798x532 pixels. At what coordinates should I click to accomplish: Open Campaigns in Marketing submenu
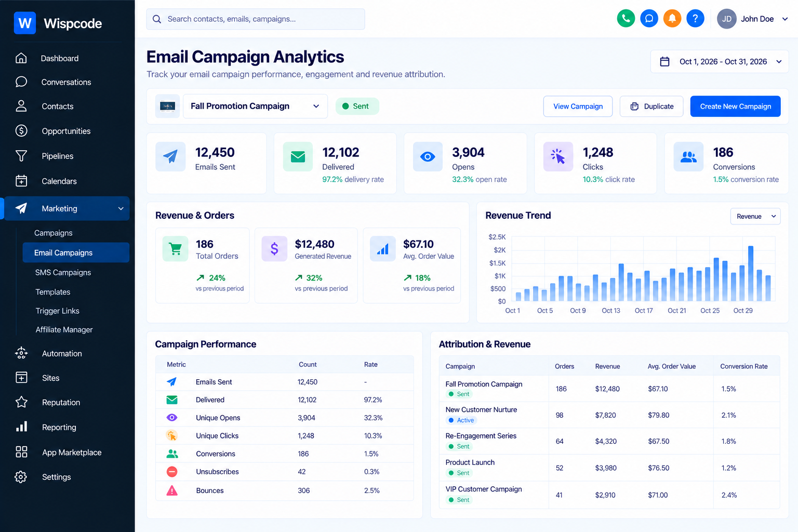[54, 233]
